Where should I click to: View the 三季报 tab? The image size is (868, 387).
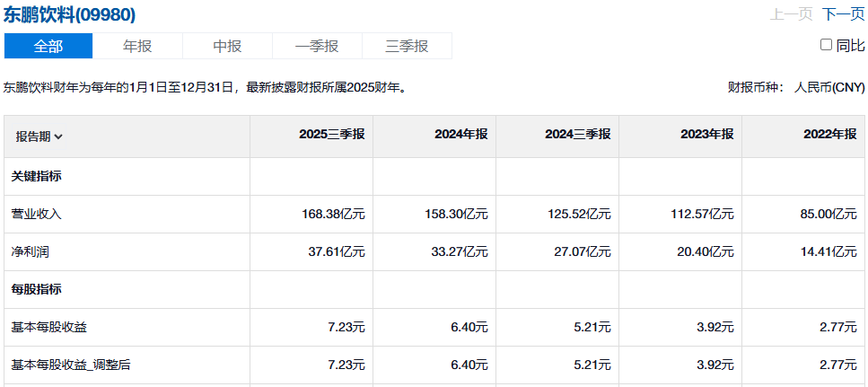click(407, 46)
